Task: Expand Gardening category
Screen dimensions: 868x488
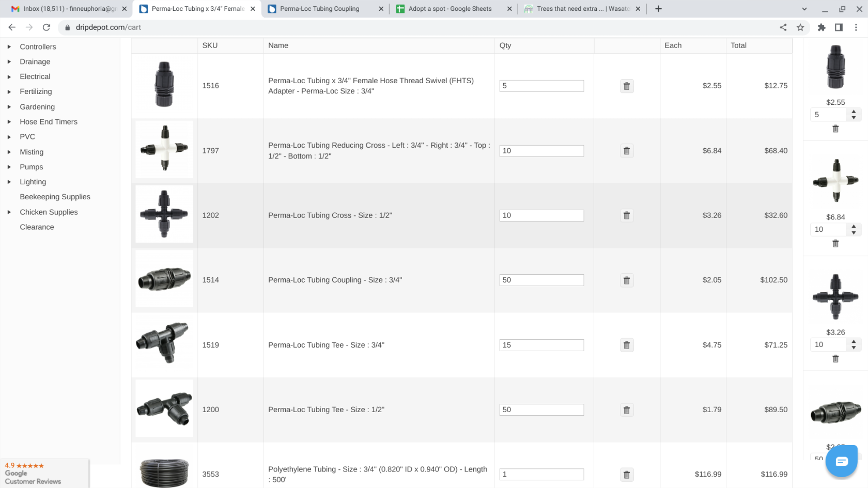Action: tap(9, 107)
